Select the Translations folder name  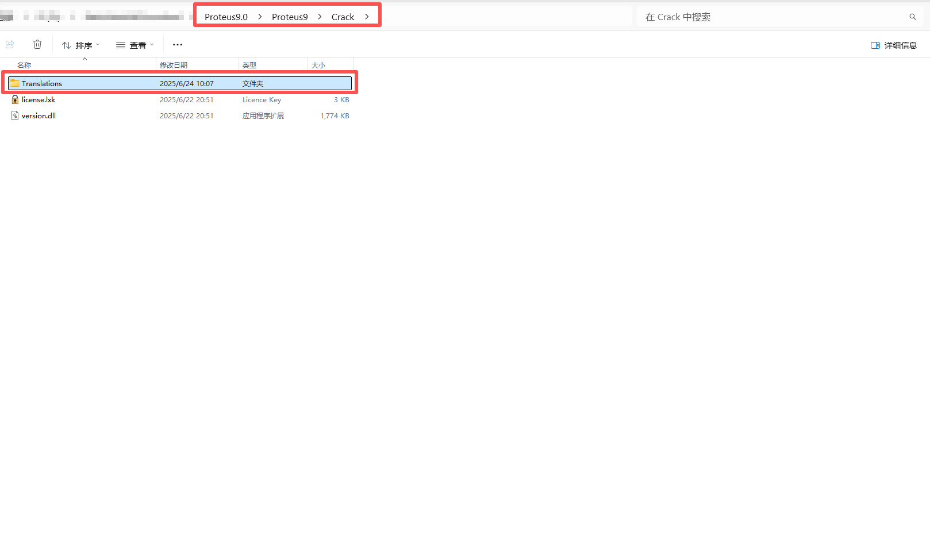[42, 83]
